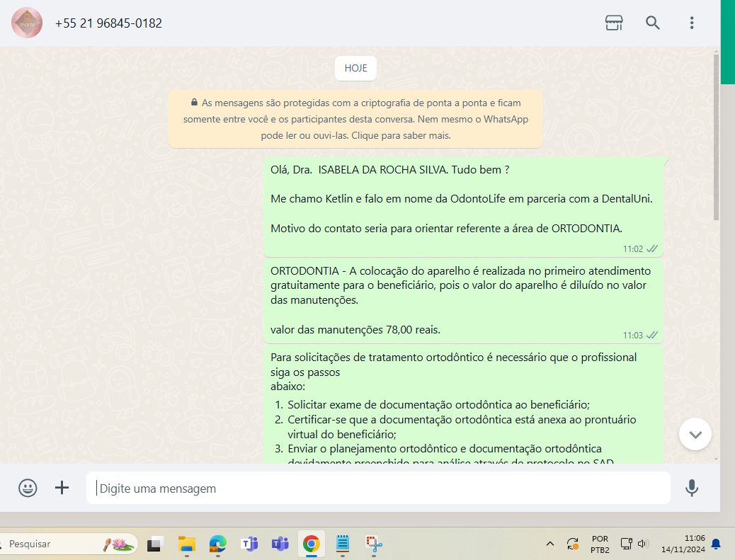Click the sync status tray icon
The image size is (735, 560).
(572, 544)
